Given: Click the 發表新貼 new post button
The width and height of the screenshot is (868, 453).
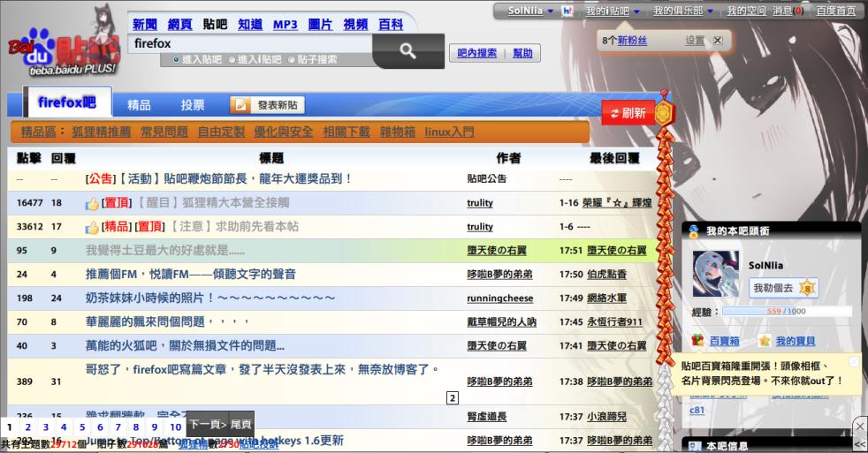Looking at the screenshot, I should point(267,105).
